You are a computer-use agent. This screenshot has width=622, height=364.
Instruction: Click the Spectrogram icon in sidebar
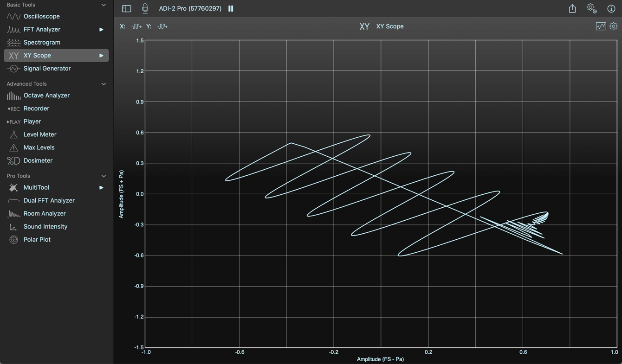13,43
